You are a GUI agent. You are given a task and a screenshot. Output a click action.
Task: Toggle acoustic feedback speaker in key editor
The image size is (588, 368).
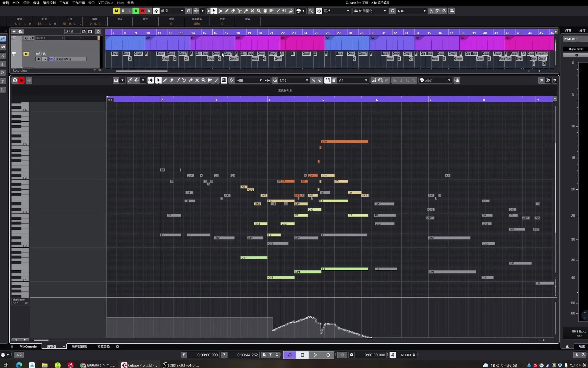coord(151,80)
